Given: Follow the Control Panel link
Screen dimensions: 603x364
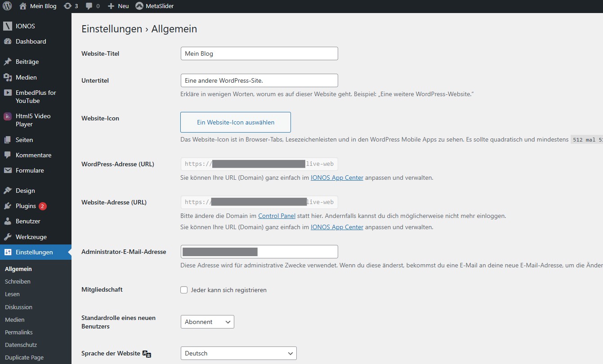Looking at the screenshot, I should tap(277, 216).
